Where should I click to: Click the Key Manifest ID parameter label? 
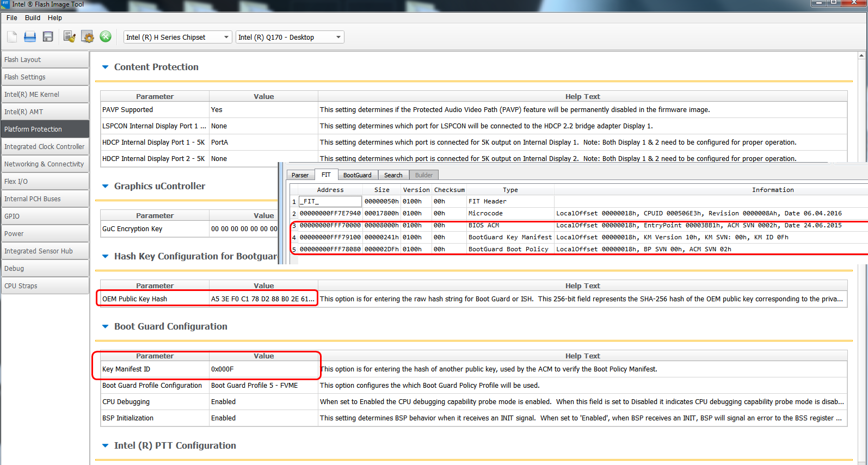pos(126,369)
